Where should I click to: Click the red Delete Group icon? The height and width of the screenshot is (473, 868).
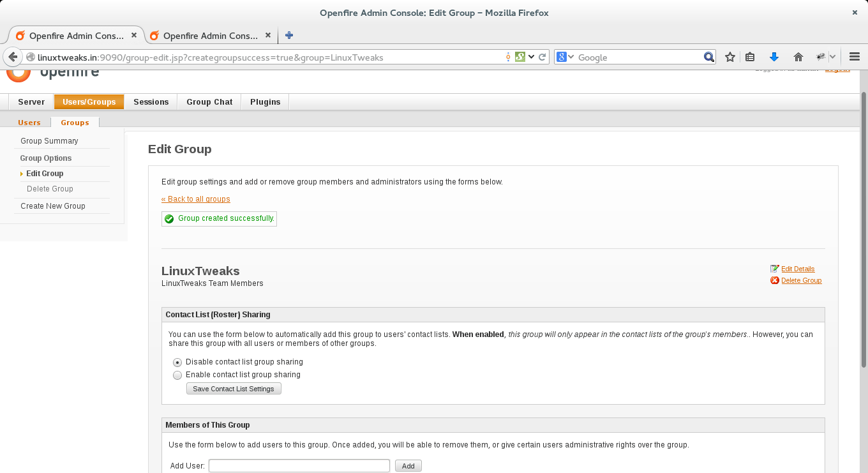(775, 280)
